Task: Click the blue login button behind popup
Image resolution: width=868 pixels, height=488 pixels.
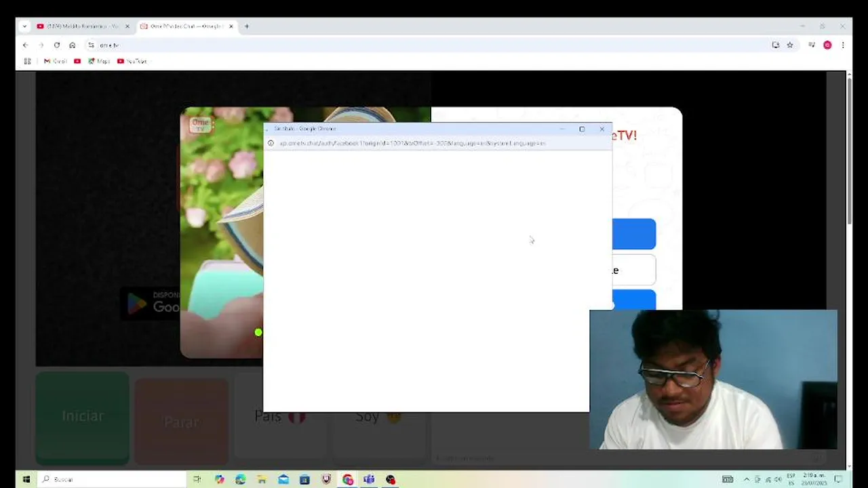Action: click(634, 234)
